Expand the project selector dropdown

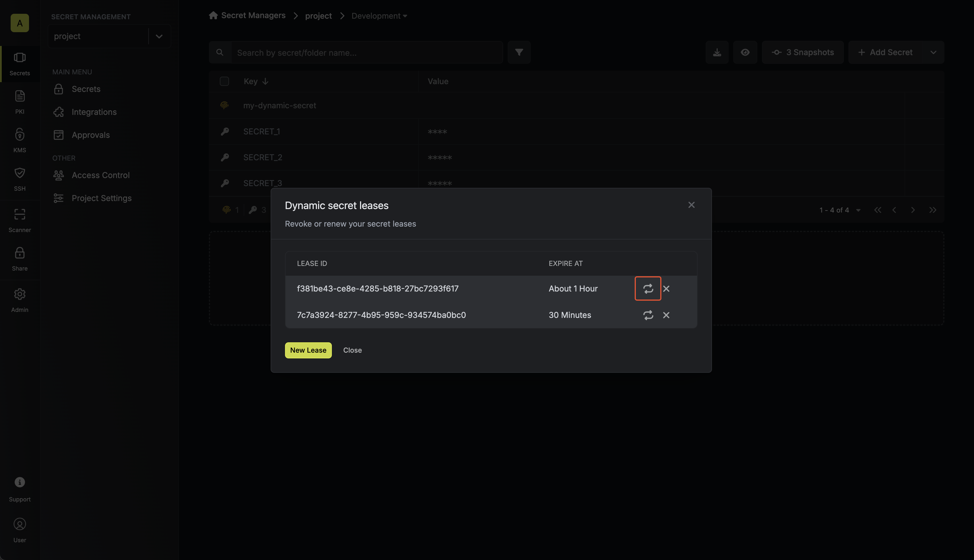click(x=159, y=36)
